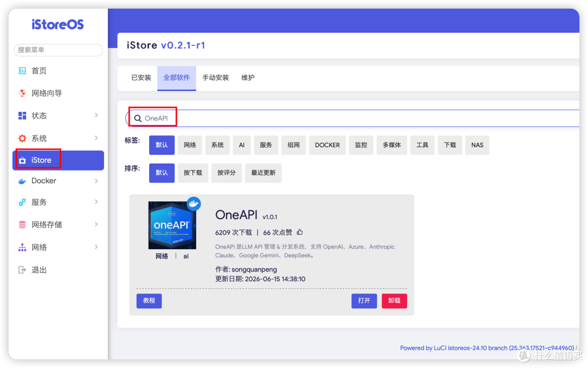Screen dimensions: 588x368
Task: Click the OneAPI app title
Action: click(x=236, y=215)
